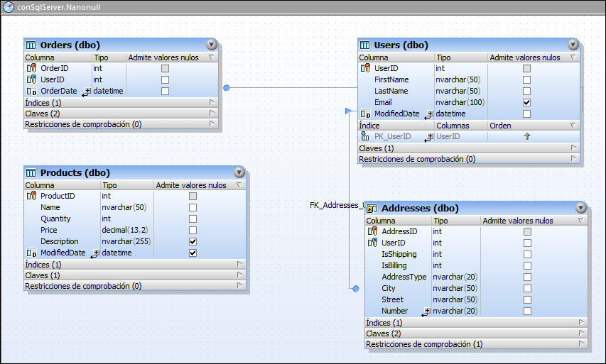Expand Restricciones de comprobación (1) in Addresses
This screenshot has height=364, width=606.
pos(581,344)
